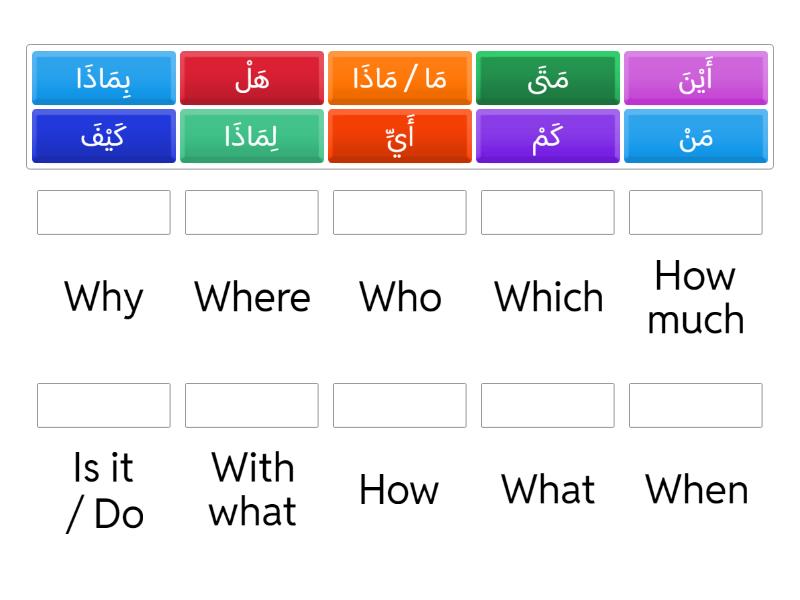The image size is (800, 600).
Task: Click the answer slot above Where
Action: pyautogui.click(x=252, y=212)
